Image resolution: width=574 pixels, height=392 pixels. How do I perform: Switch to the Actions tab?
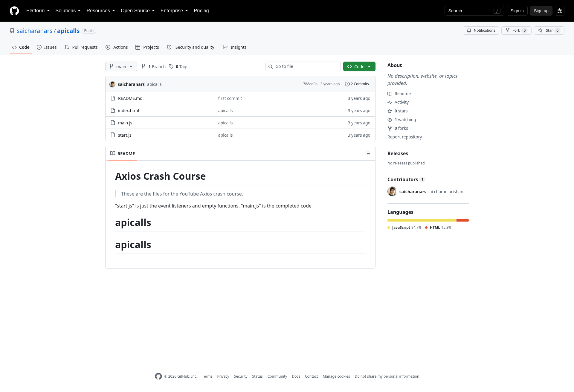[x=117, y=47]
